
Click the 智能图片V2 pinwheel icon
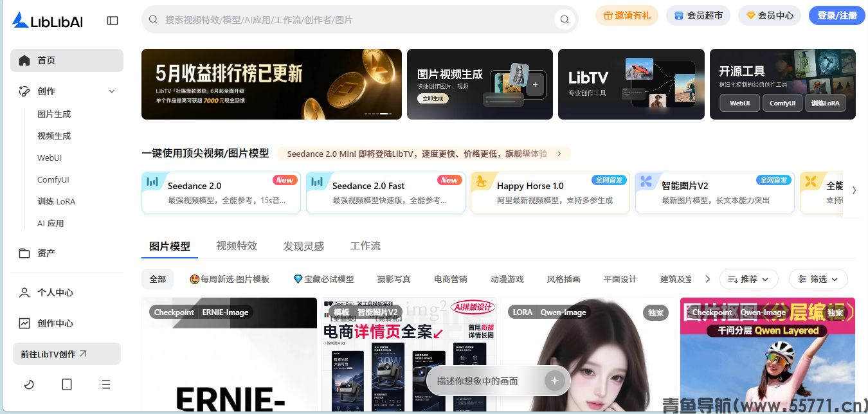[x=646, y=182]
